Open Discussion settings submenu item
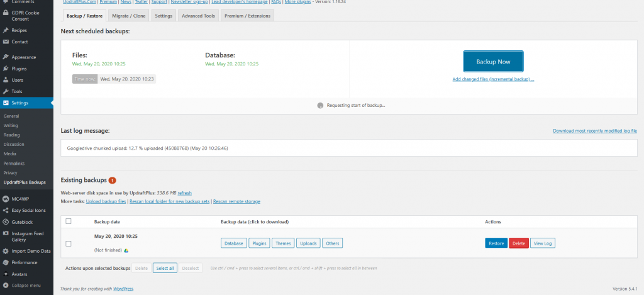Screen dimensions: 644x295 tap(14, 145)
